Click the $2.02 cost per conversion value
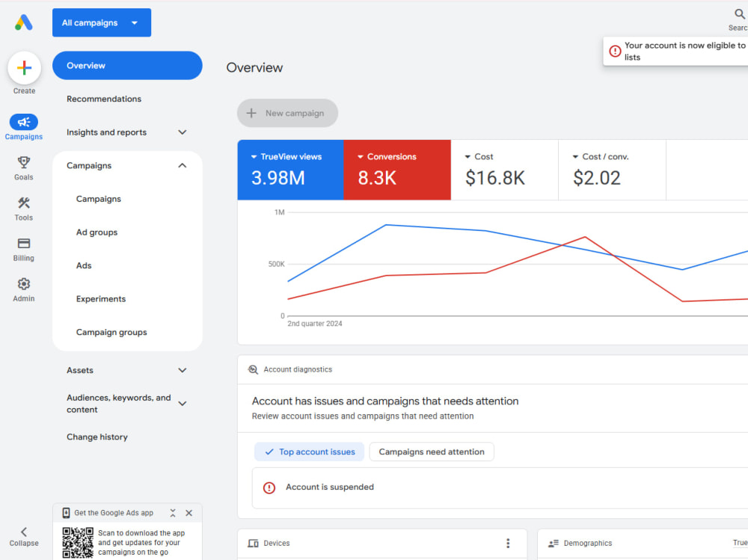The width and height of the screenshot is (748, 560). (x=597, y=178)
